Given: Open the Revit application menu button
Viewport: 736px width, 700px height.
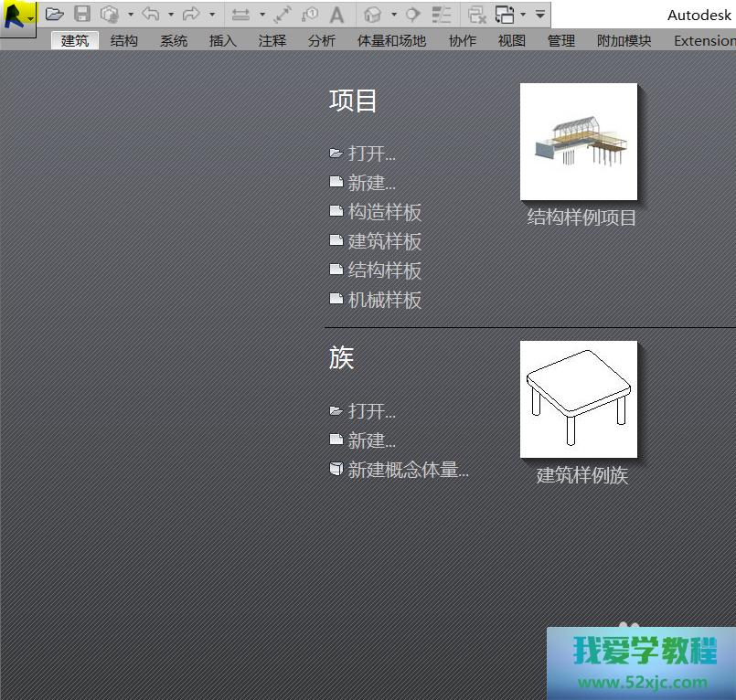Looking at the screenshot, I should [17, 16].
